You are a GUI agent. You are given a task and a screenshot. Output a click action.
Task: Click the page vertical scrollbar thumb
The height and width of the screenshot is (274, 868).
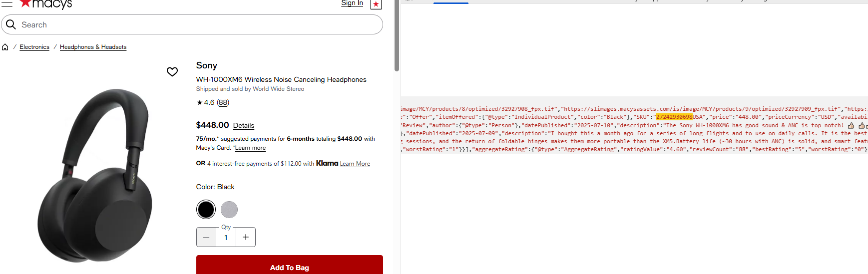point(397,35)
